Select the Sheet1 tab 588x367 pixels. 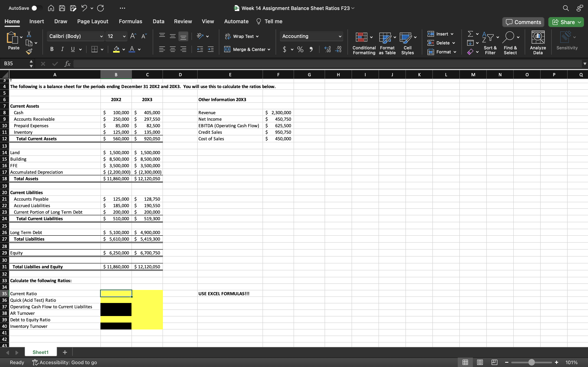point(40,352)
